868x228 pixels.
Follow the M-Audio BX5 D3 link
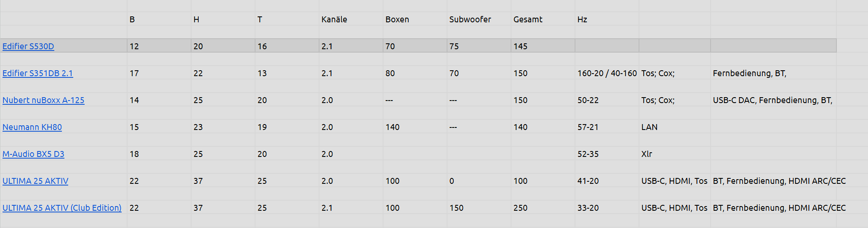[33, 154]
